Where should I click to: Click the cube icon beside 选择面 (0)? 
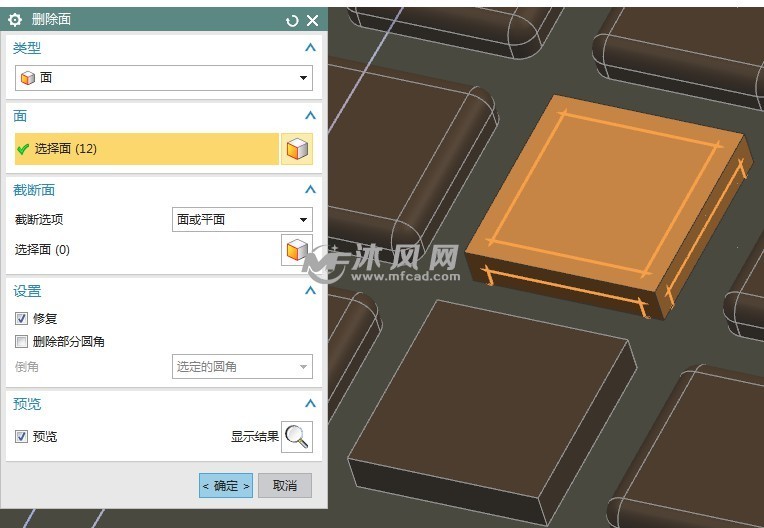click(297, 250)
